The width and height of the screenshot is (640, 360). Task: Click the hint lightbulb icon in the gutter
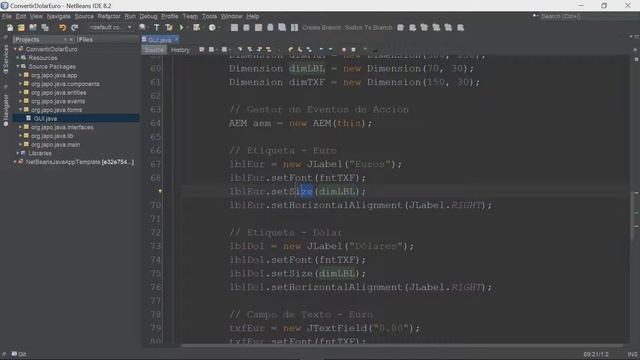160,191
